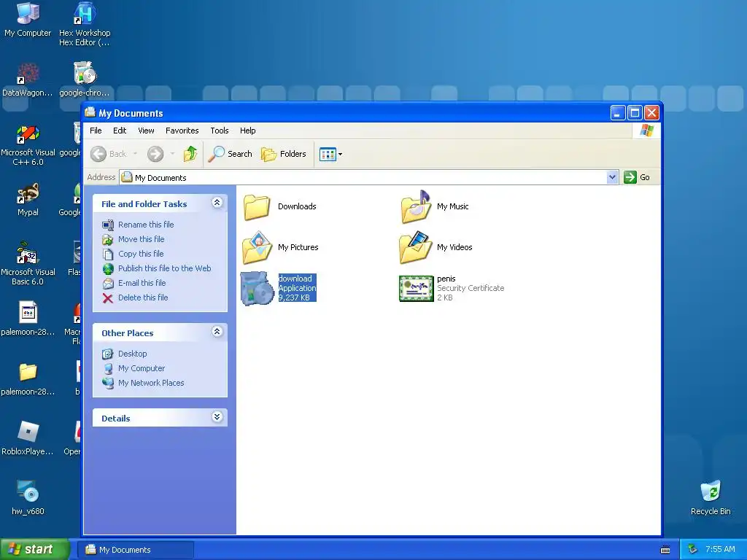This screenshot has height=560, width=747.
Task: Click My Documents taskbar button
Action: pyautogui.click(x=136, y=550)
